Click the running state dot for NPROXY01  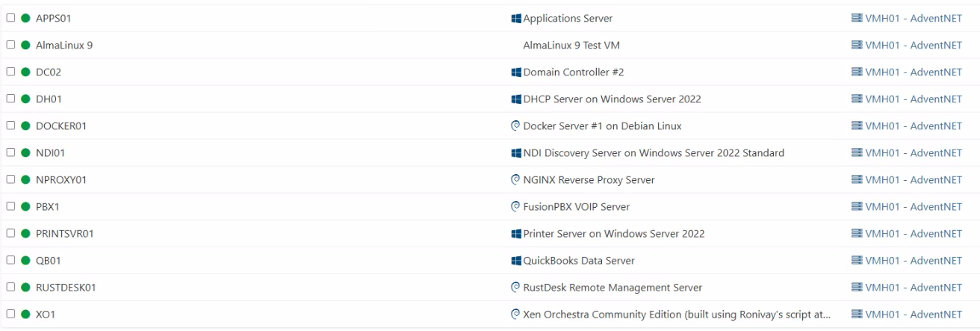(25, 179)
